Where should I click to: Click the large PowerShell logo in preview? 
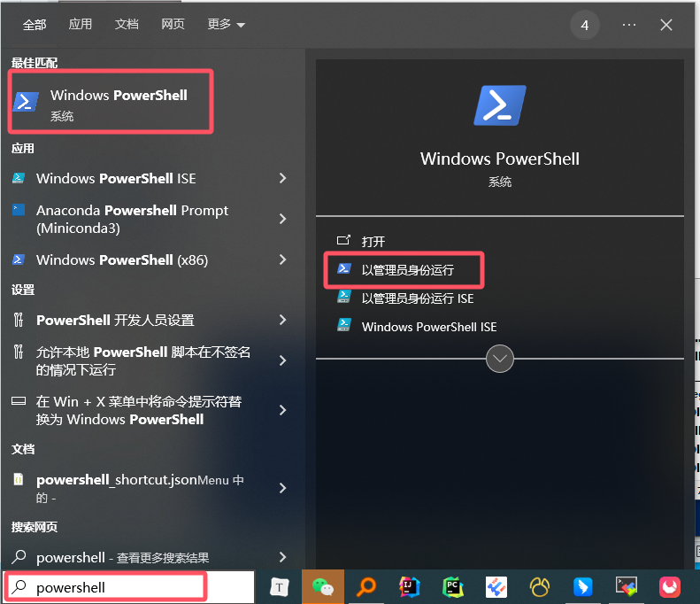(499, 105)
